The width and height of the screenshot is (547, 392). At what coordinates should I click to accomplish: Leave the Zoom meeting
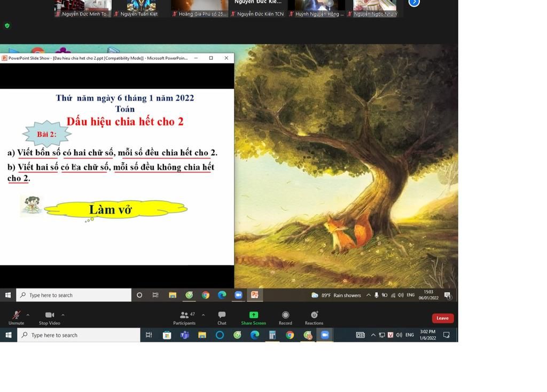pyautogui.click(x=443, y=318)
